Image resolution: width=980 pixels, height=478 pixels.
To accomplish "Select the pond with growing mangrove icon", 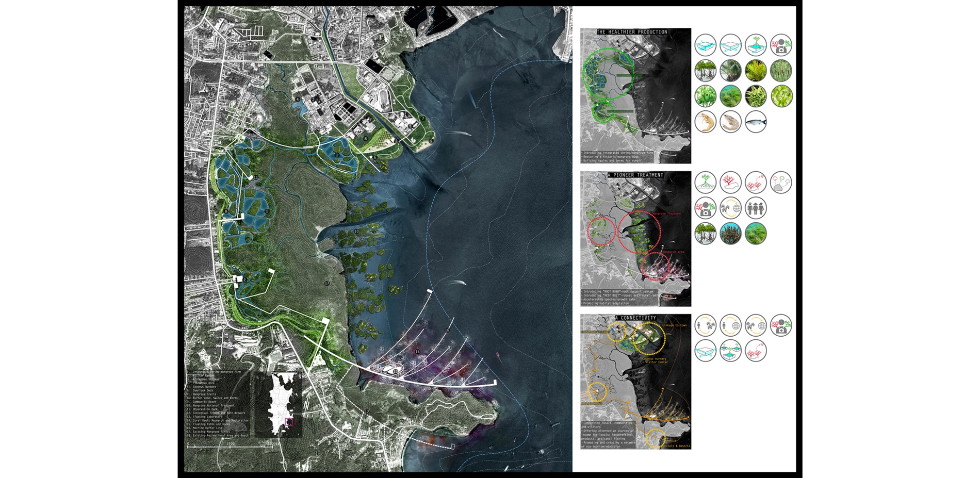I will click(756, 45).
